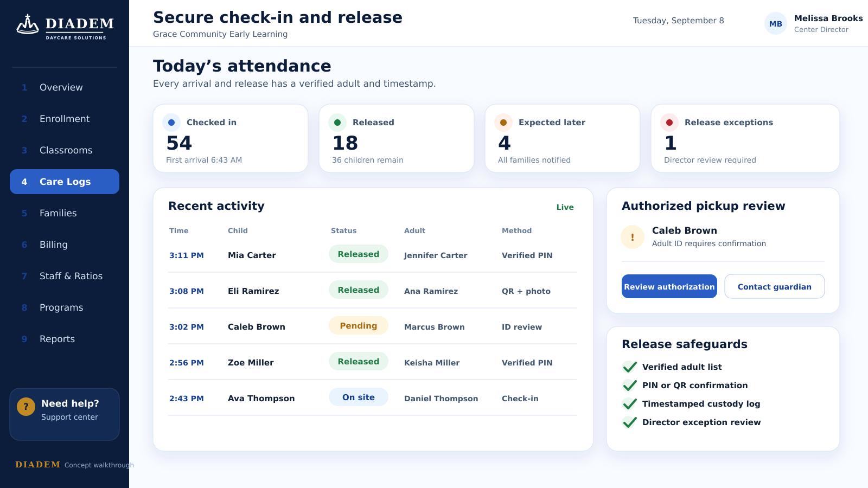Open the Need help? Support center card
Viewport: 868px width, 488px height.
pos(65,414)
